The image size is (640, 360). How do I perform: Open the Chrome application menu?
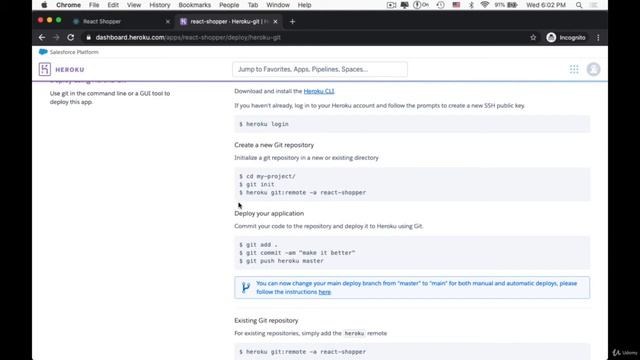point(68,5)
